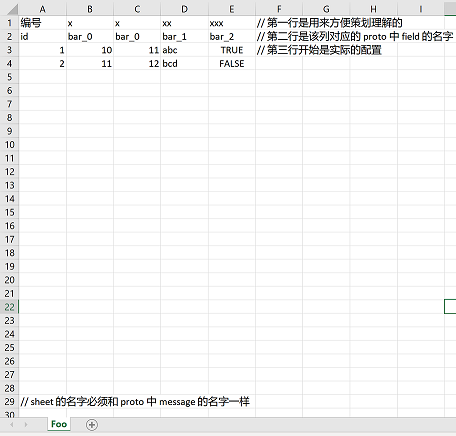456x436 pixels.
Task: Click cell A2 containing id
Action: 42,36
